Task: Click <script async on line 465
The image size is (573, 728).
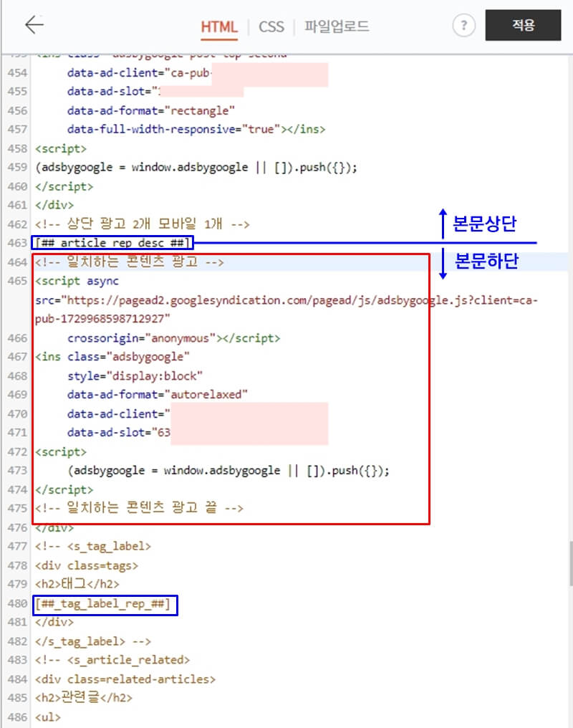Action: click(x=77, y=281)
